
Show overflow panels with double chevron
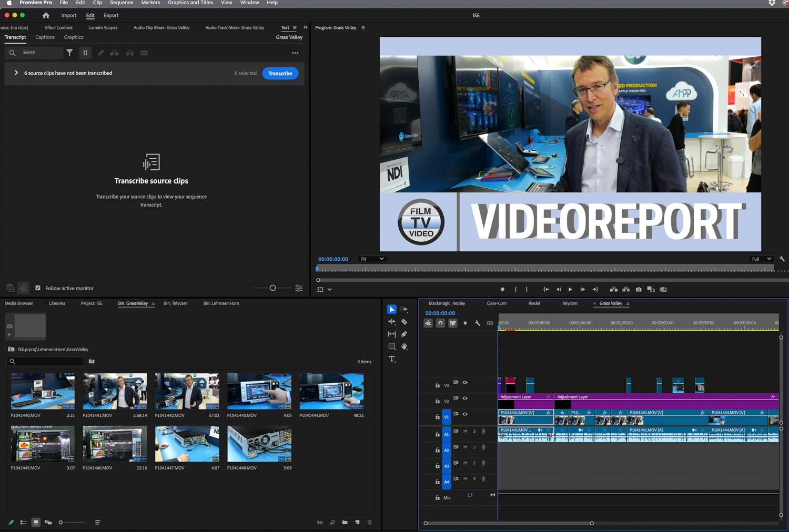click(306, 27)
